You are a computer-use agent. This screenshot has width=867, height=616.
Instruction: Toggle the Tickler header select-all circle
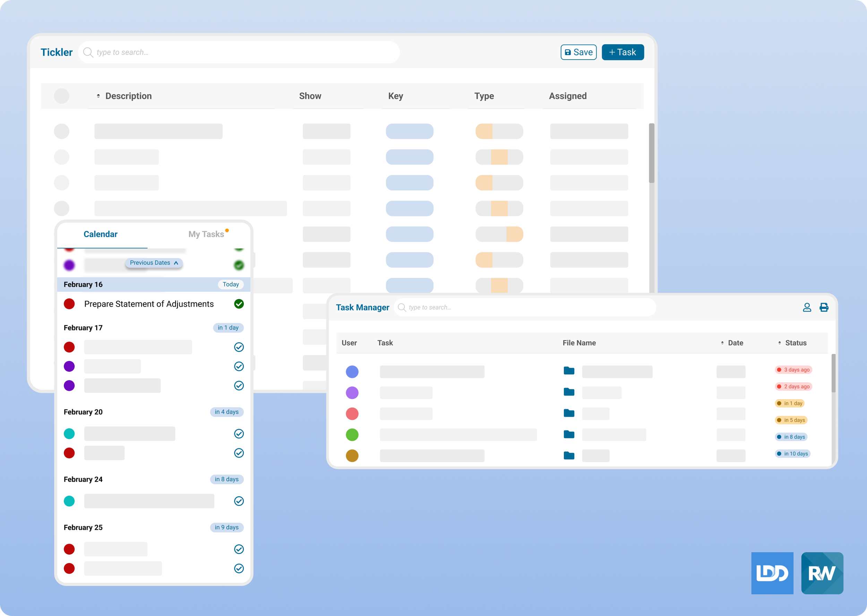61,96
